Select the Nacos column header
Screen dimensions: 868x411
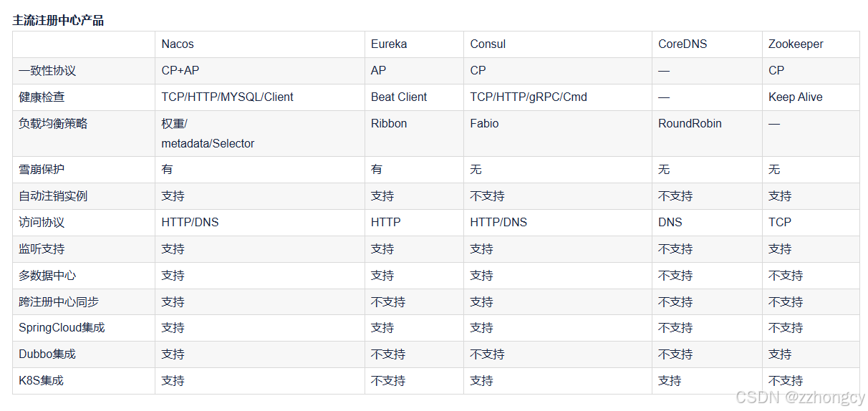(x=178, y=44)
